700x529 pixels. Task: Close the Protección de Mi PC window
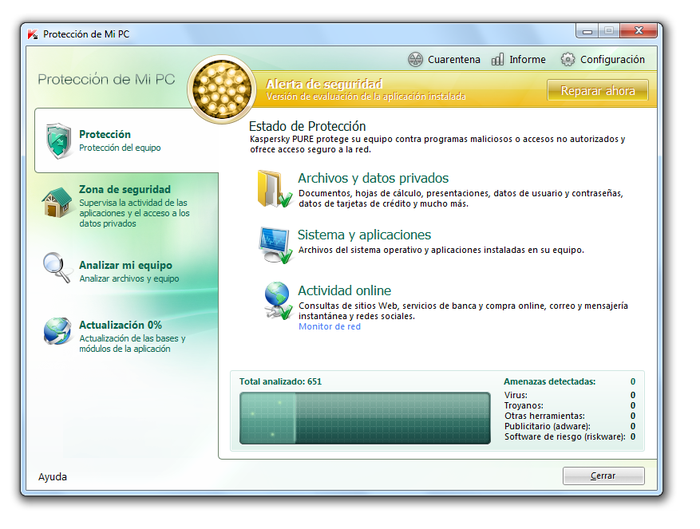tap(639, 31)
